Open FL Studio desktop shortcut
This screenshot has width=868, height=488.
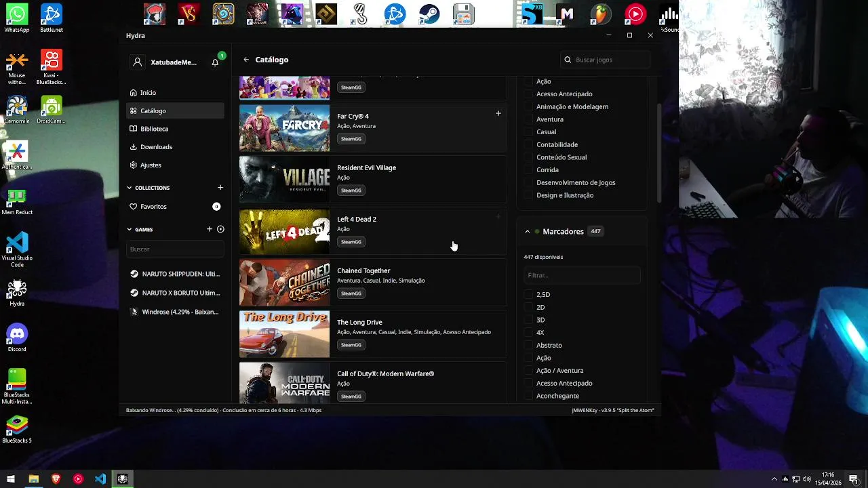pos(600,14)
